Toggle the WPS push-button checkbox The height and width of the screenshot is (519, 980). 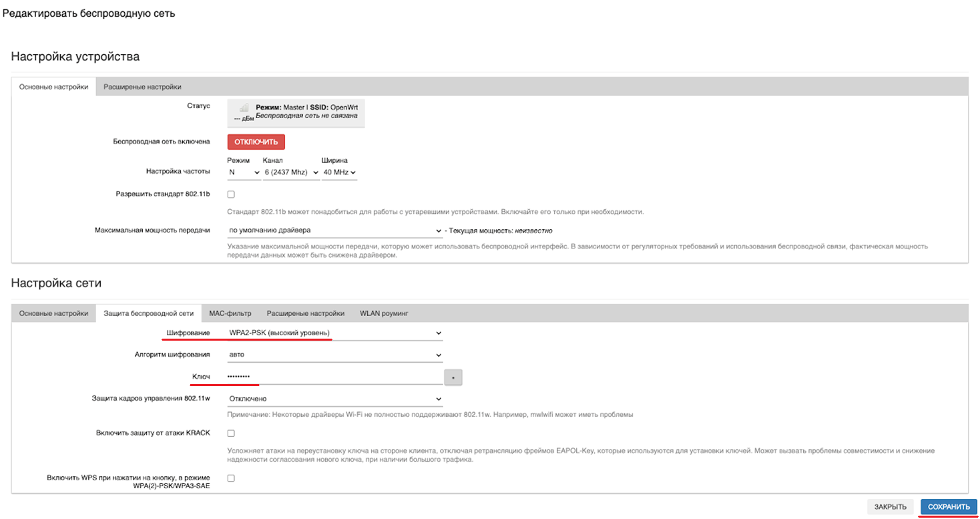[231, 478]
